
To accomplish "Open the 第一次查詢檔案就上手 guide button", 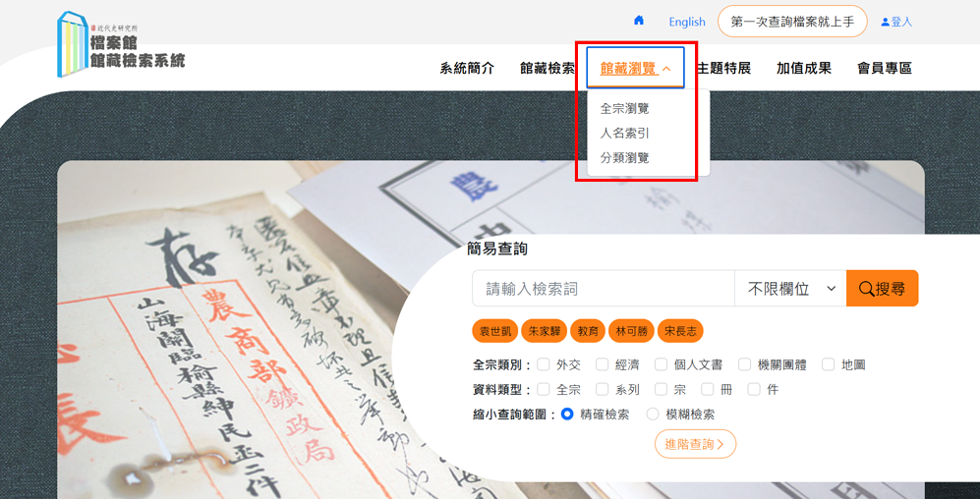I will tap(792, 22).
